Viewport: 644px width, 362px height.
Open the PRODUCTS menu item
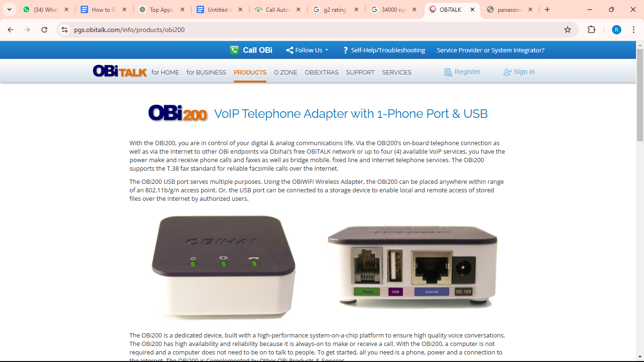click(x=250, y=72)
